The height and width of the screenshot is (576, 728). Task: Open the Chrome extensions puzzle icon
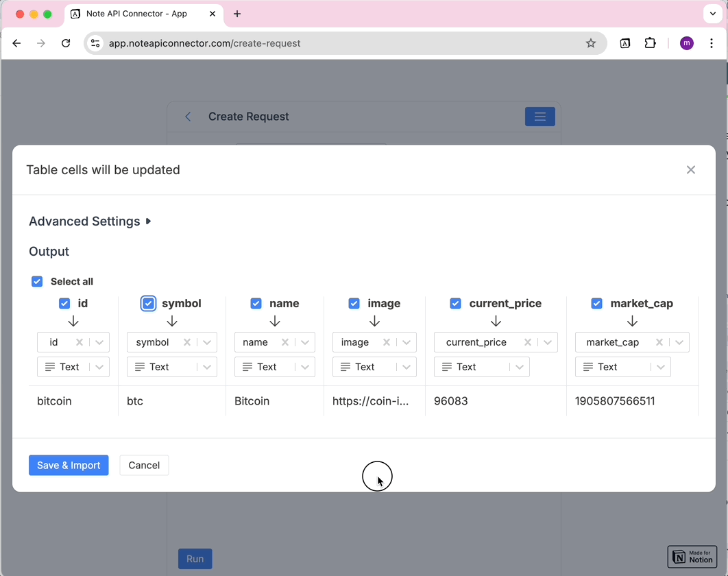tap(650, 43)
